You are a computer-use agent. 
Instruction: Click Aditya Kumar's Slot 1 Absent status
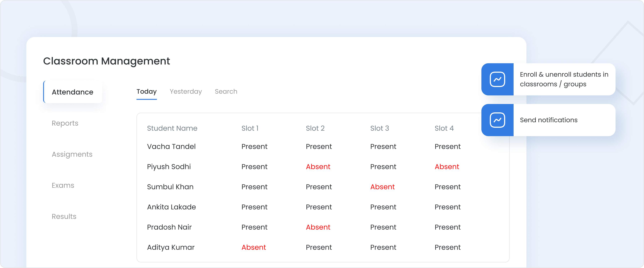tap(253, 247)
